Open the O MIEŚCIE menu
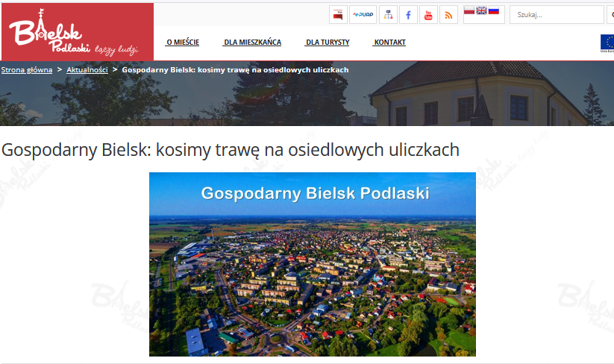Viewport: 614px width, 364px height. [183, 43]
